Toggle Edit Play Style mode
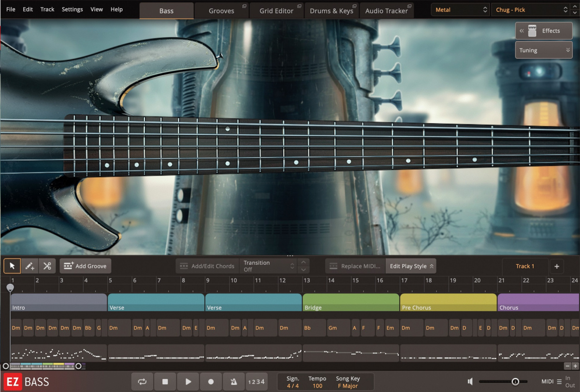This screenshot has width=580, height=392. (x=411, y=265)
